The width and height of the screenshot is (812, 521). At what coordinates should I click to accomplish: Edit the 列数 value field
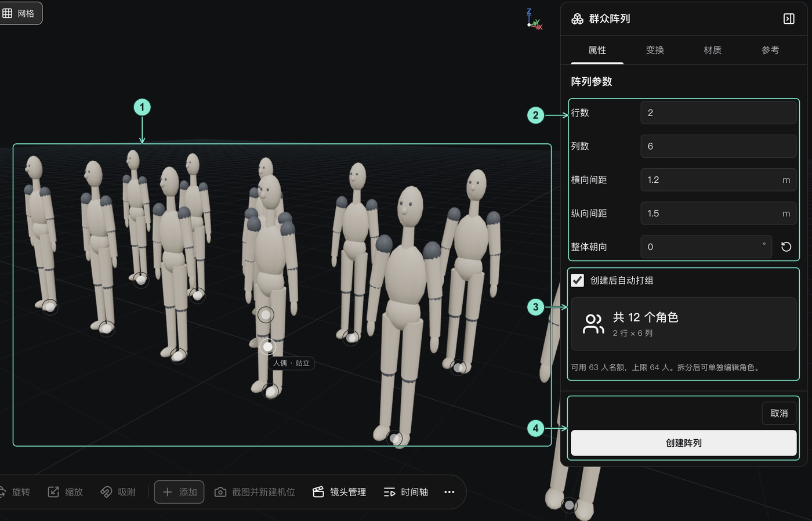click(718, 146)
